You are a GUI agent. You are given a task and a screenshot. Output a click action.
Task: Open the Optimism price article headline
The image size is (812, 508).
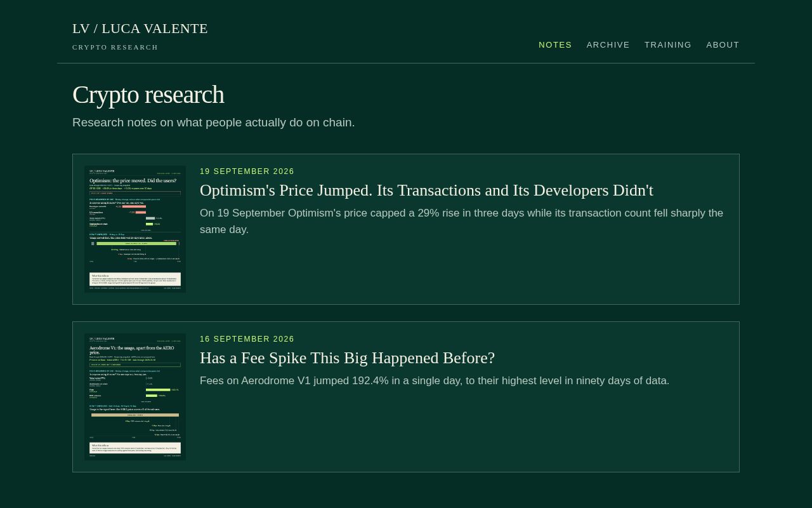[426, 190]
